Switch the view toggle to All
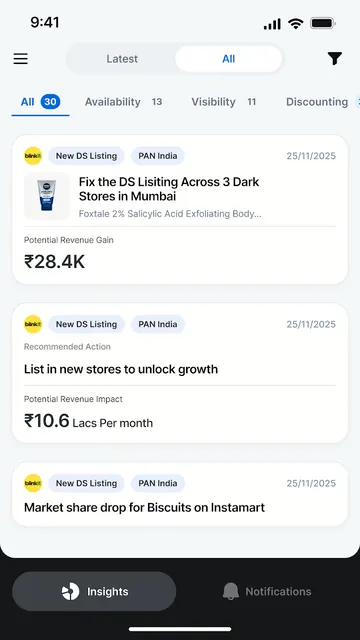 point(229,59)
